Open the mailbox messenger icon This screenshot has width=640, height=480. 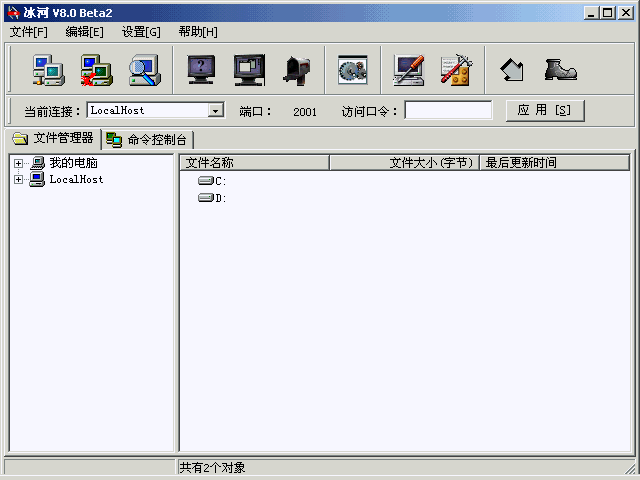tap(297, 69)
